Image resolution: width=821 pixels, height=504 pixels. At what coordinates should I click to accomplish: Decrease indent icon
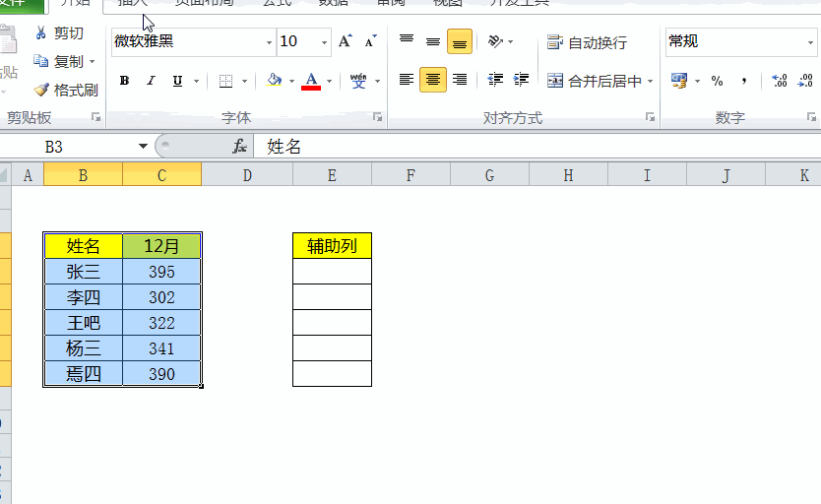pyautogui.click(x=495, y=80)
